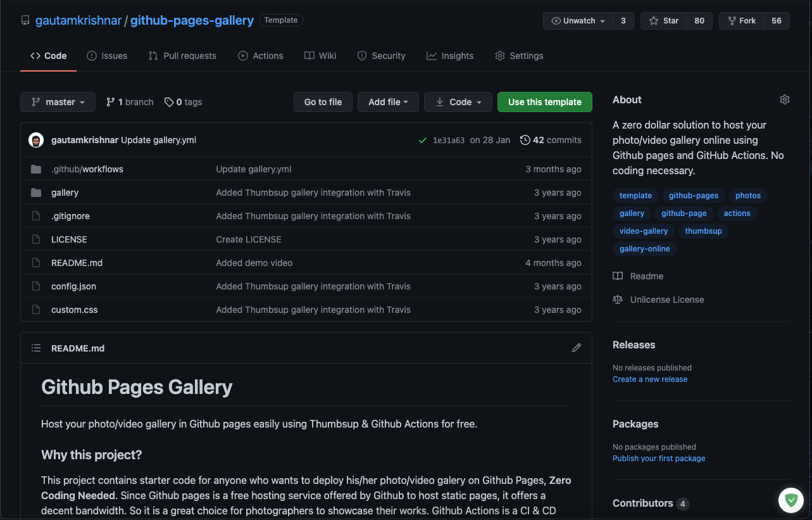Open the Code download dropdown
Screen dimensions: 812x520
[458, 102]
